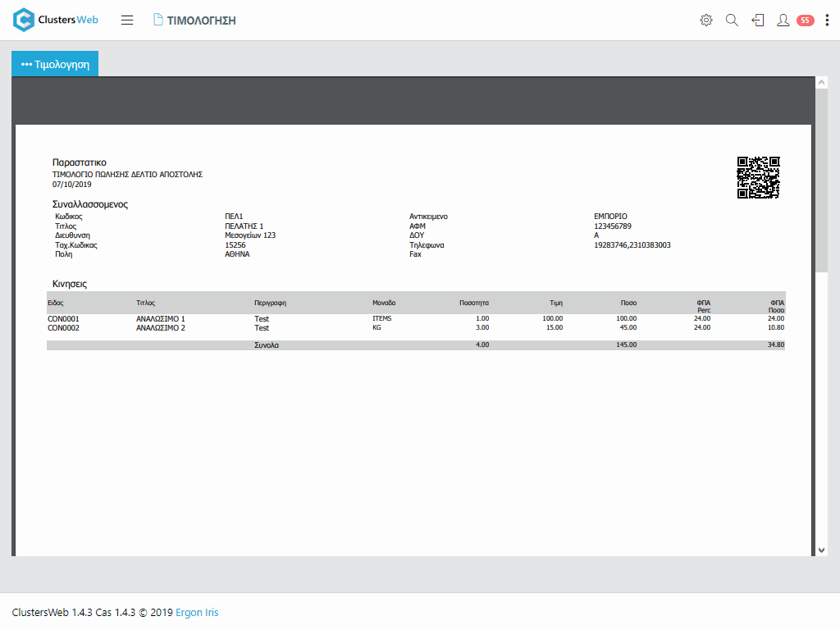Open the vertical three-dot more menu
The image size is (840, 630).
827,21
